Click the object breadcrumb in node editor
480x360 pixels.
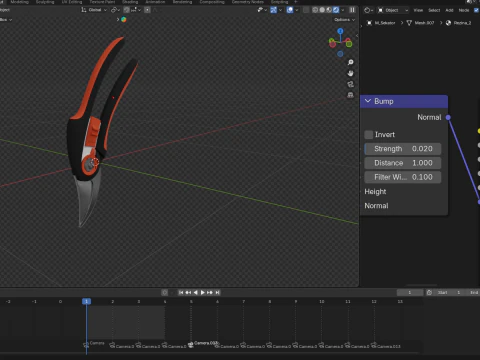(x=381, y=23)
